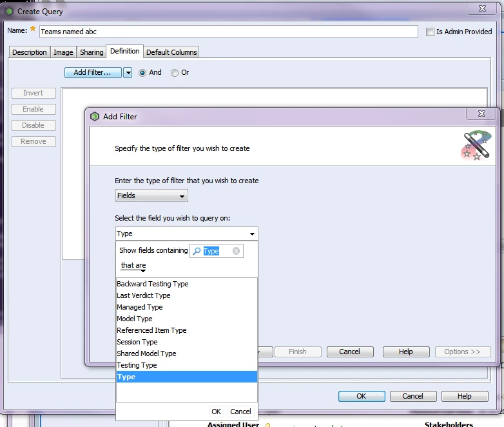Viewport: 504px width, 427px height.
Task: Click the Invert button
Action: [34, 93]
